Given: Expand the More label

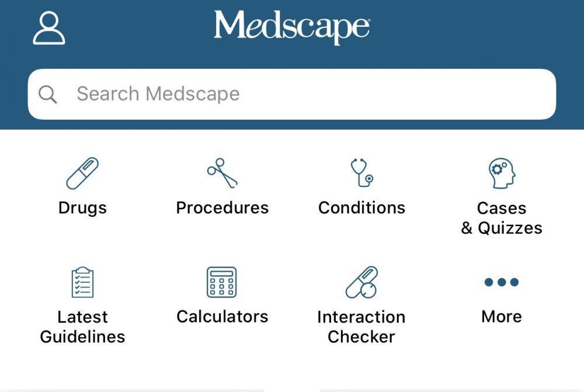Looking at the screenshot, I should pyautogui.click(x=501, y=317).
